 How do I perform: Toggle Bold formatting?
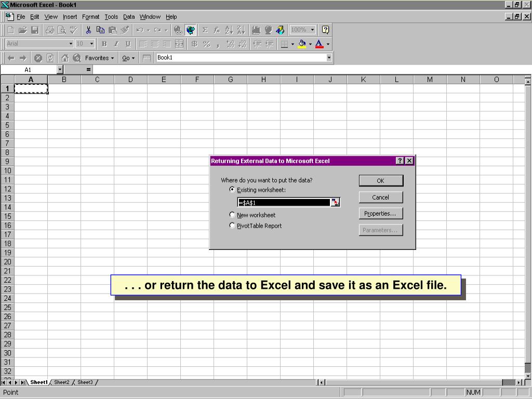pos(104,44)
